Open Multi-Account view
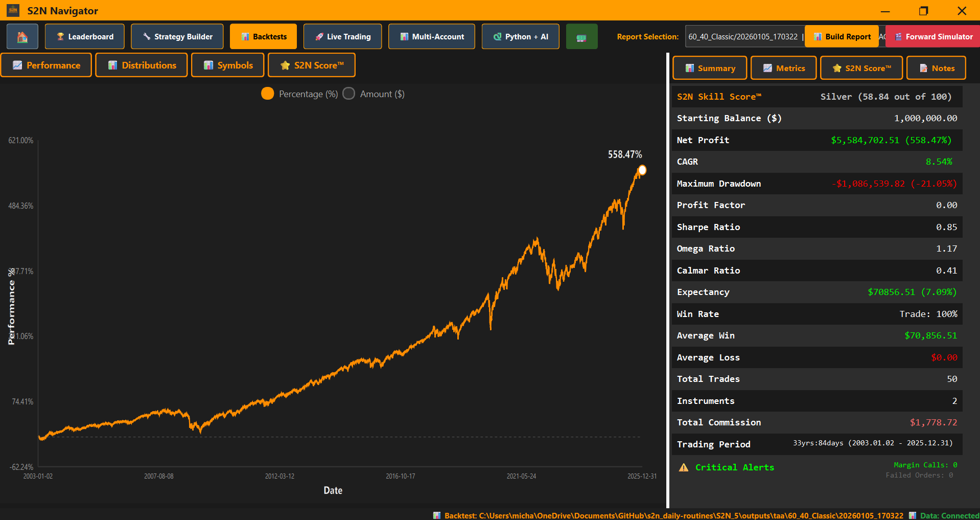Image resolution: width=980 pixels, height=520 pixels. click(432, 37)
